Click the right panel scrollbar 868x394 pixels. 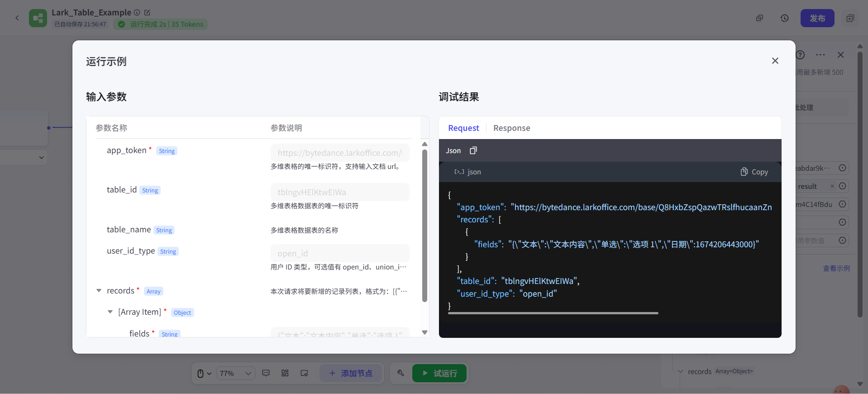tap(860, 183)
